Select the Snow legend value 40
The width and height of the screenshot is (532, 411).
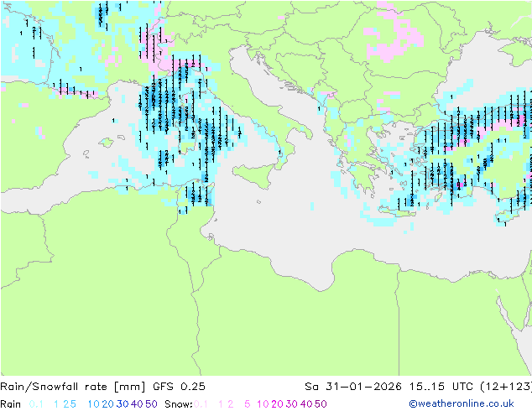[x=306, y=404]
